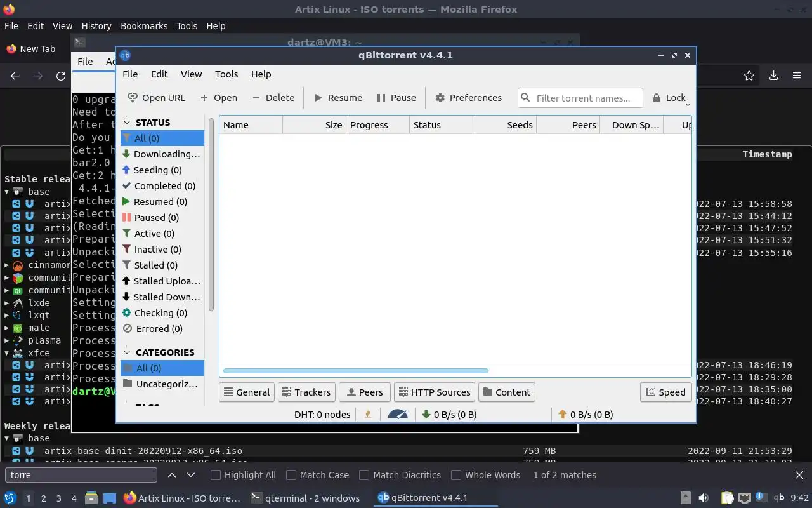Viewport: 812px width, 508px height.
Task: Switch to the Trackers tab
Action: pos(306,392)
